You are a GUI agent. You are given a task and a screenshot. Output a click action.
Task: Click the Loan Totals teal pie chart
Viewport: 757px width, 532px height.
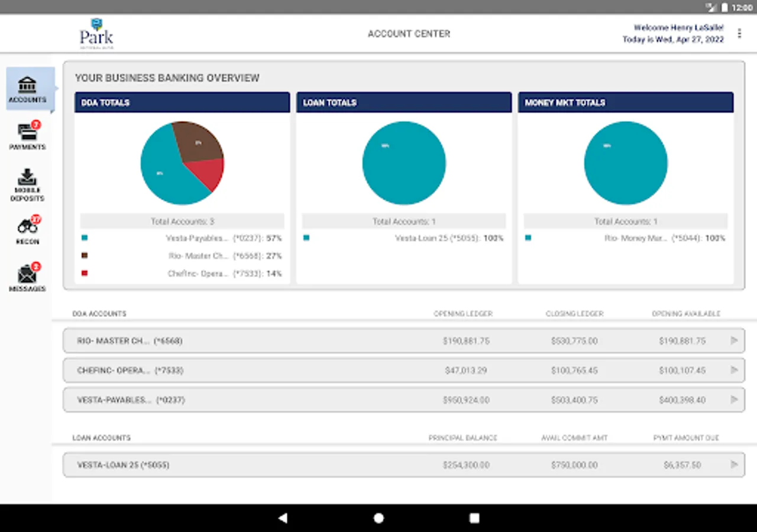click(404, 163)
